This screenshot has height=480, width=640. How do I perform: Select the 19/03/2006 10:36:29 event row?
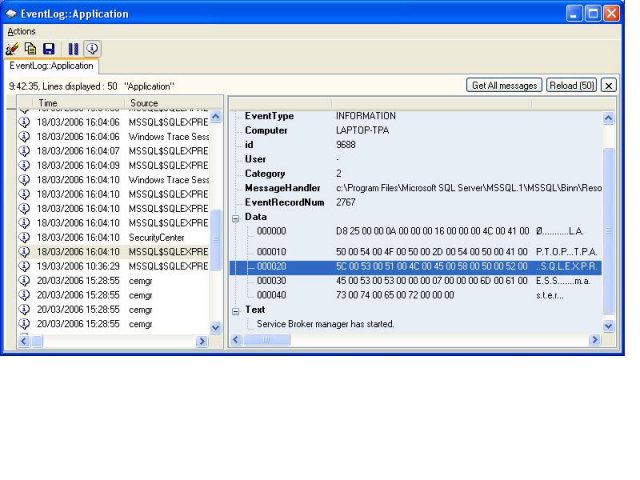(113, 266)
